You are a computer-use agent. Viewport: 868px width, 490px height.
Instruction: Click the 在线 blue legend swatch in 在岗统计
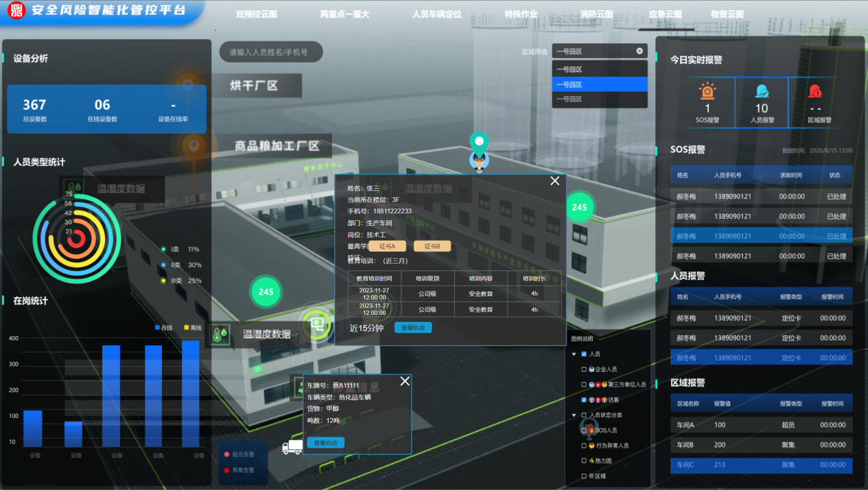[157, 328]
